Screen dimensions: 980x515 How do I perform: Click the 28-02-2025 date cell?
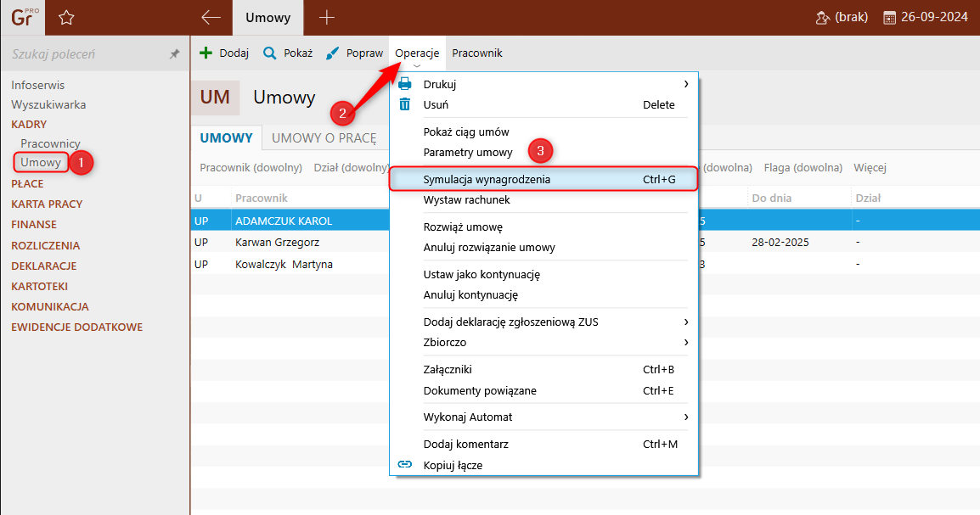coord(780,242)
